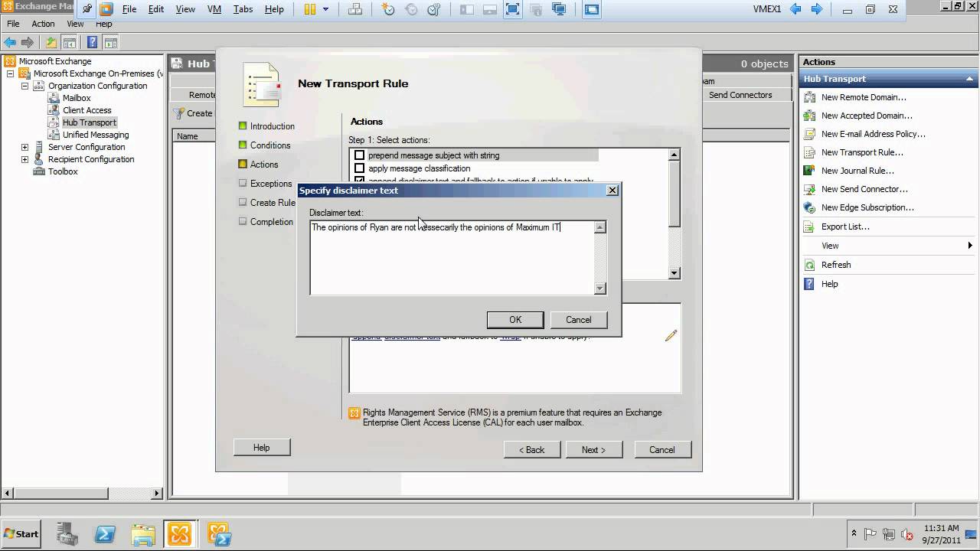The image size is (980, 551).
Task: Collapse Microsoft Exchange On-Premises tree node
Action: pyautogui.click(x=11, y=73)
